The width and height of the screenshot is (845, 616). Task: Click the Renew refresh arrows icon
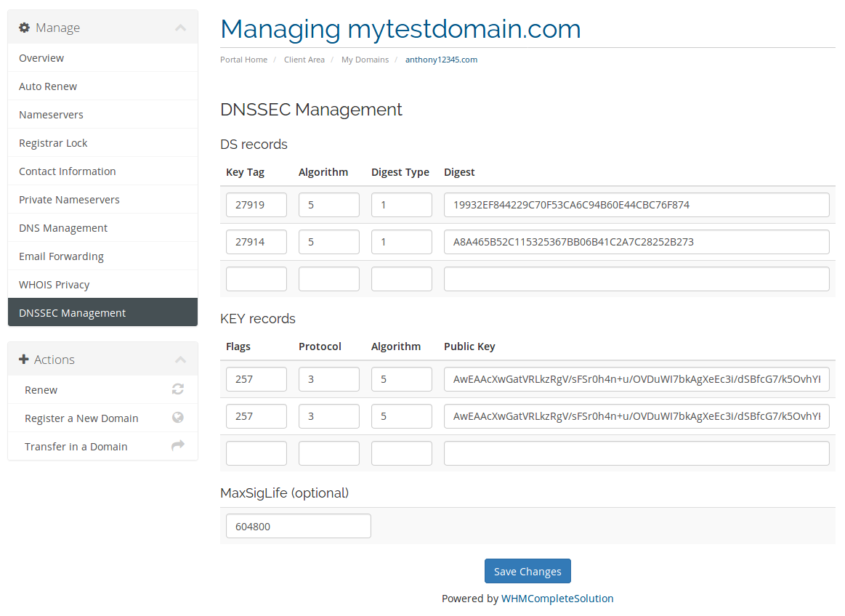point(178,389)
